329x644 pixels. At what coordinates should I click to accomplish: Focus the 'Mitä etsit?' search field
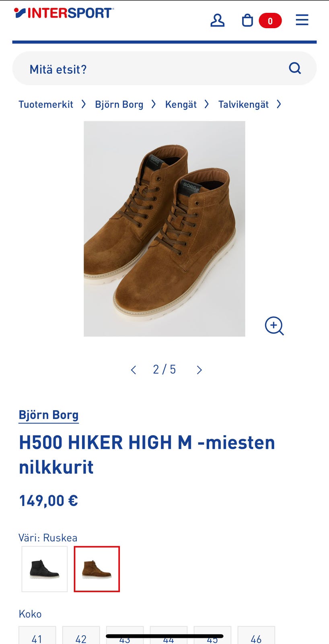click(x=164, y=68)
